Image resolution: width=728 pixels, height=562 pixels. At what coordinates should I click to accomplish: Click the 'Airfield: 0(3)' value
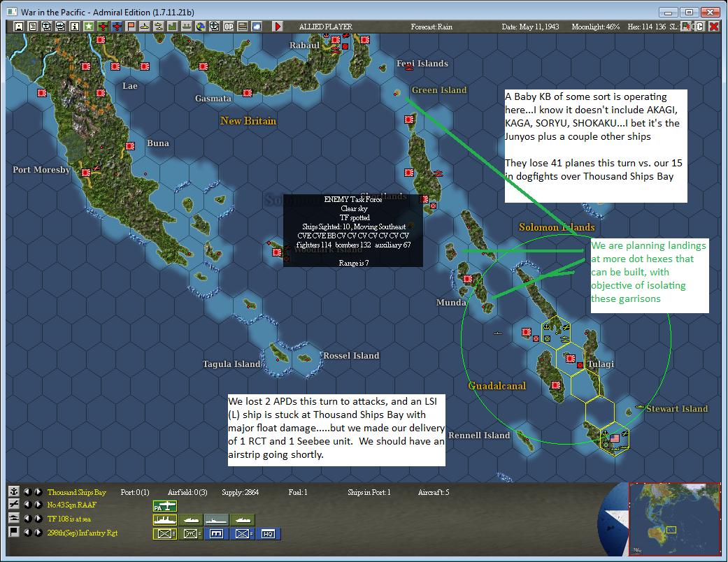pos(187,492)
